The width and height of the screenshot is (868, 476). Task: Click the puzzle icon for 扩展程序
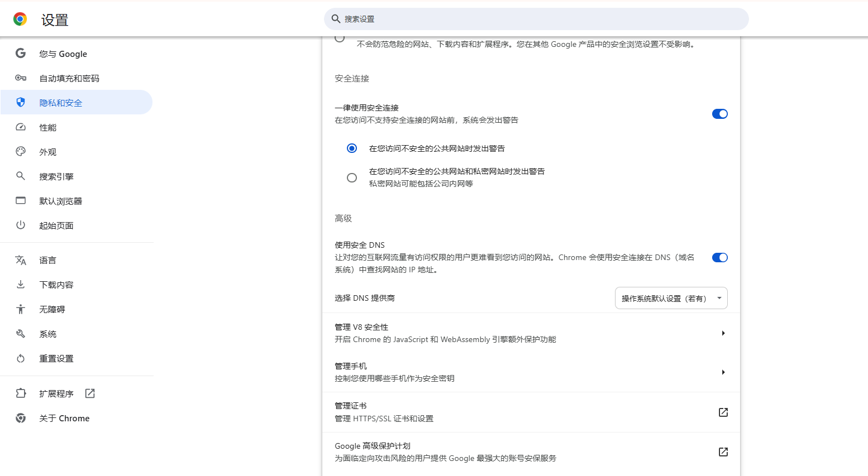(21, 393)
